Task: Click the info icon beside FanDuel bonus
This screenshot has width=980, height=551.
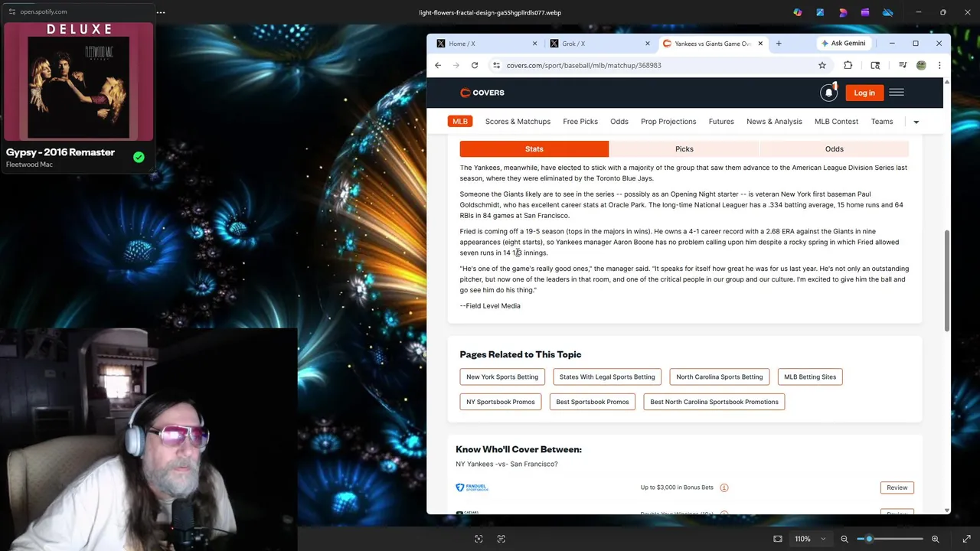Action: [724, 487]
